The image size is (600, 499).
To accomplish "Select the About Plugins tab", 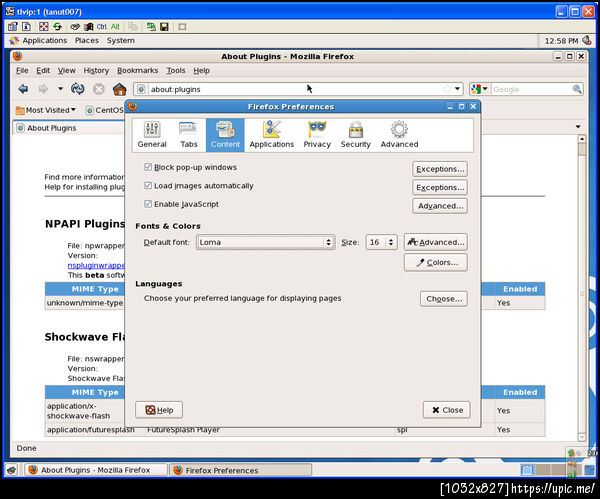I will 69,128.
